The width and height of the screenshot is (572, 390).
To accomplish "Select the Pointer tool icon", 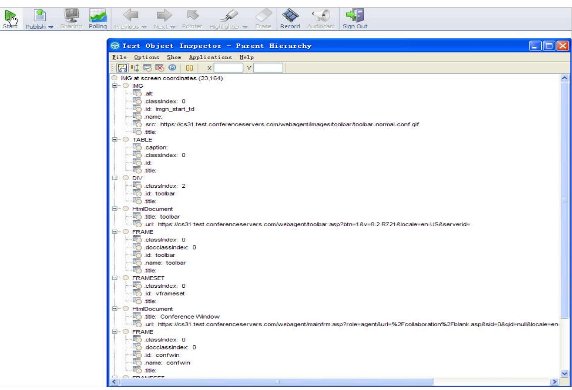I will pyautogui.click(x=193, y=15).
